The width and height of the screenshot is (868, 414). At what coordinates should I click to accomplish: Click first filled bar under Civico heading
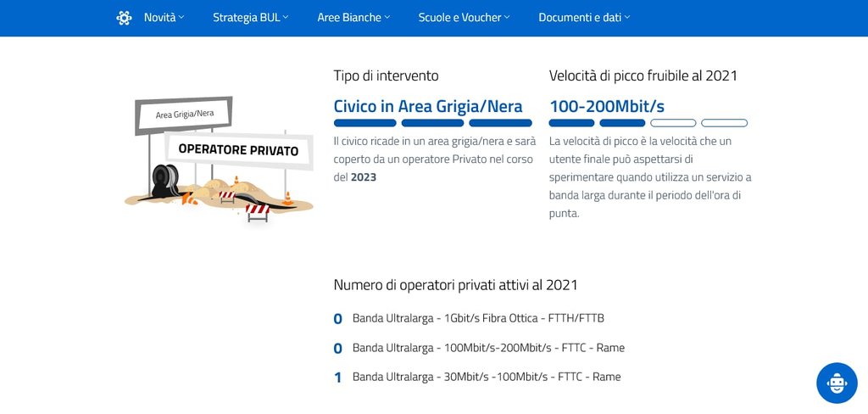364,123
